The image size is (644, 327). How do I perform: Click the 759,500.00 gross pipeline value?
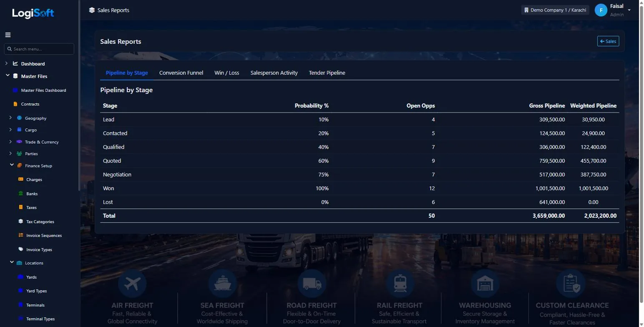coord(552,161)
